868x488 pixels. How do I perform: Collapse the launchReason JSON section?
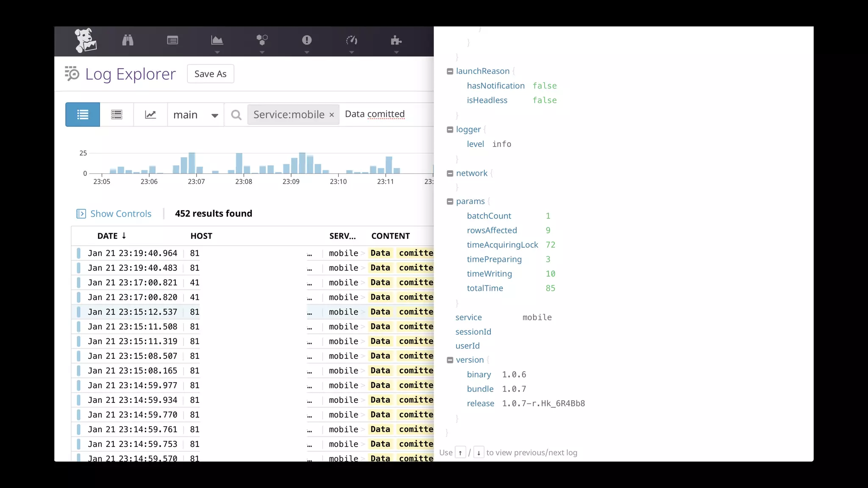[450, 72]
